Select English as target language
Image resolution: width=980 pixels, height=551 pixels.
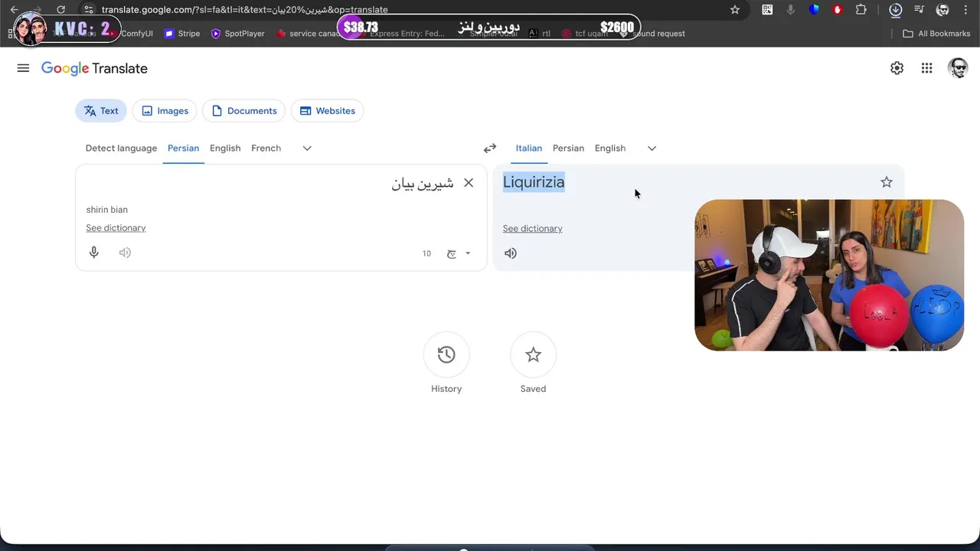pos(610,148)
